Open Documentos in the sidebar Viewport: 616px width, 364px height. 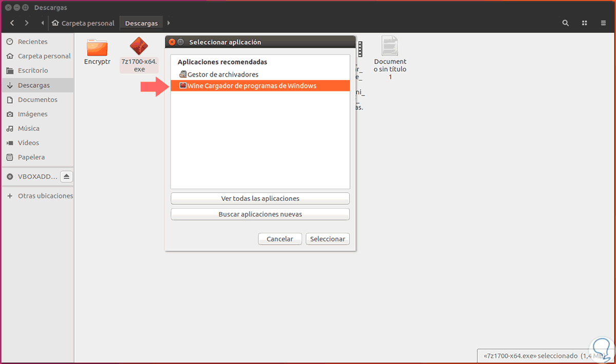(x=37, y=100)
